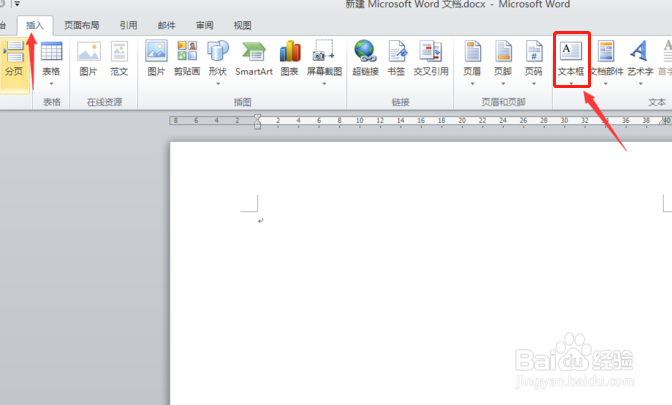The height and width of the screenshot is (405, 672).
Task: Click the hanging indent marker on ruler
Action: pyautogui.click(x=257, y=123)
